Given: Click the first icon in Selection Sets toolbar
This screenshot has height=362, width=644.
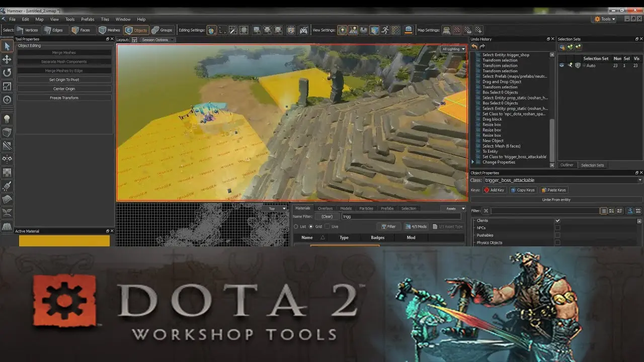Looking at the screenshot, I should 562,47.
